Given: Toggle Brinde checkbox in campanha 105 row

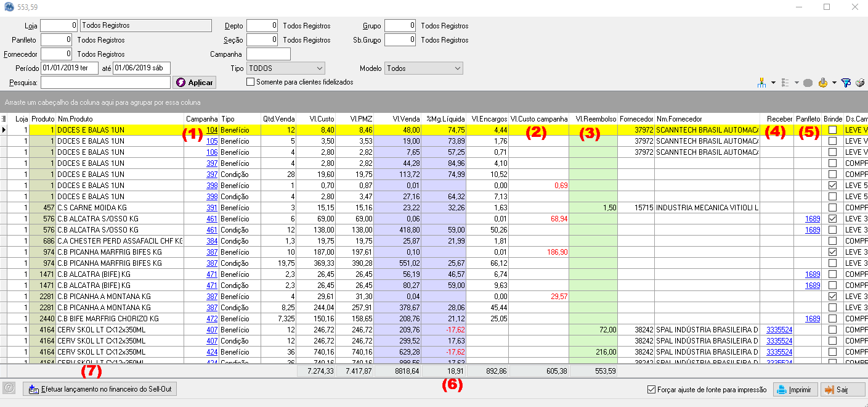Looking at the screenshot, I should click(833, 141).
